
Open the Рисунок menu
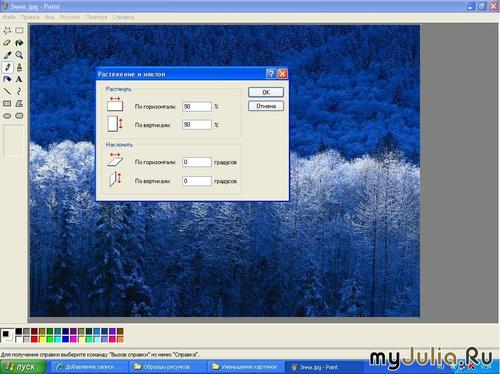coord(70,17)
